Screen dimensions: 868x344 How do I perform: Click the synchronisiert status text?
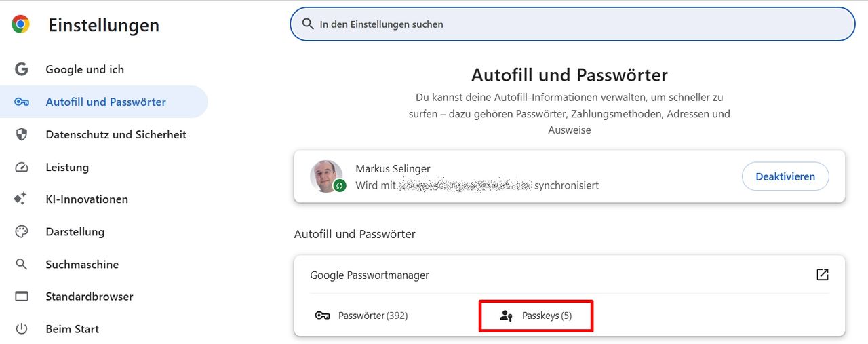tap(566, 185)
